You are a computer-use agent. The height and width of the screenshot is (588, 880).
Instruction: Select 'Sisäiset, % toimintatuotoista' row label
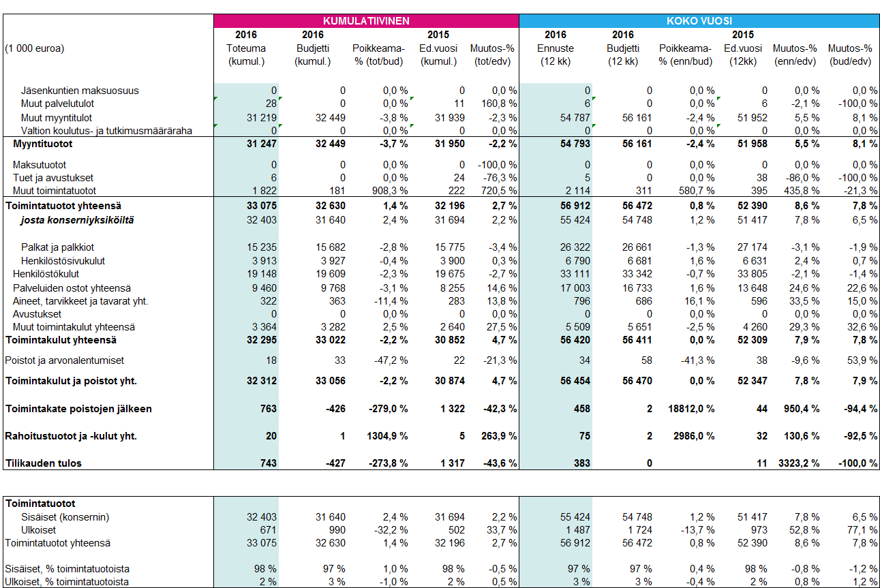67,569
